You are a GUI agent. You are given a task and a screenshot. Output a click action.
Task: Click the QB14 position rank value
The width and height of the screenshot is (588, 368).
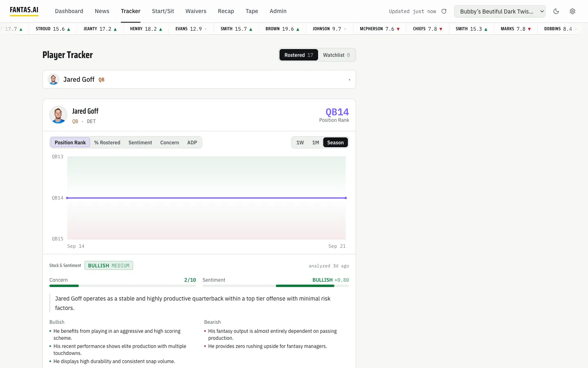click(337, 112)
